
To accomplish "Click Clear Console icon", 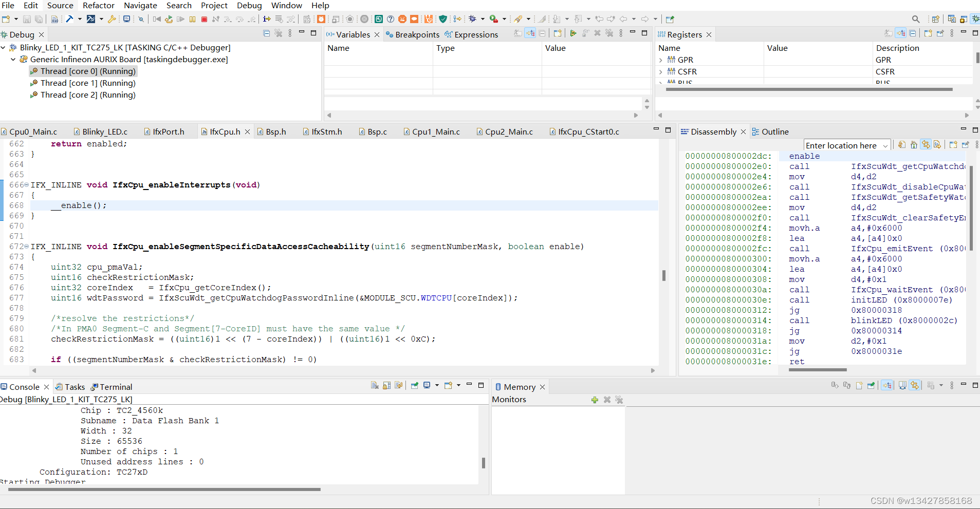I will (374, 385).
